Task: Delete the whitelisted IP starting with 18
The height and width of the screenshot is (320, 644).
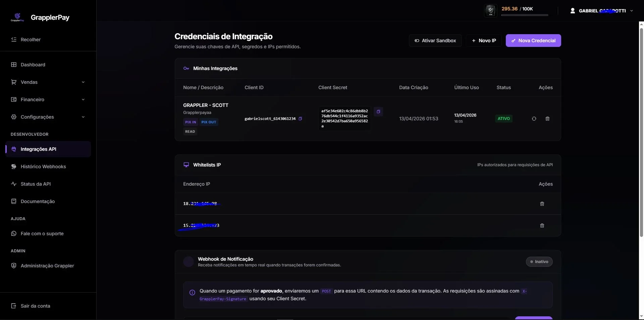Action: (542, 204)
